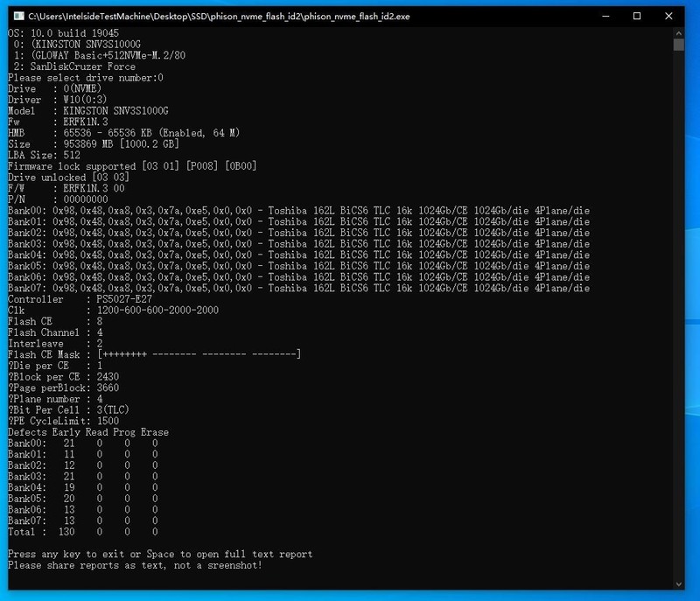Click the 'Drive unlocked [03 03]' line
700x601 pixels.
[x=68, y=177]
